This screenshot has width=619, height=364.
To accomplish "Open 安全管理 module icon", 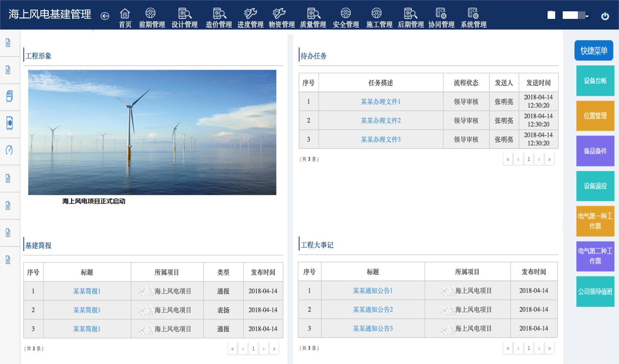I will tap(346, 14).
